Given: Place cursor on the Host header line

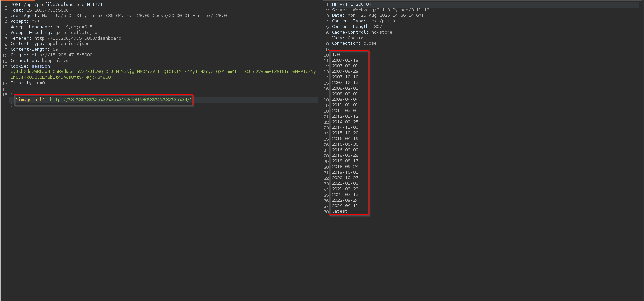Looking at the screenshot, I should (x=40, y=10).
